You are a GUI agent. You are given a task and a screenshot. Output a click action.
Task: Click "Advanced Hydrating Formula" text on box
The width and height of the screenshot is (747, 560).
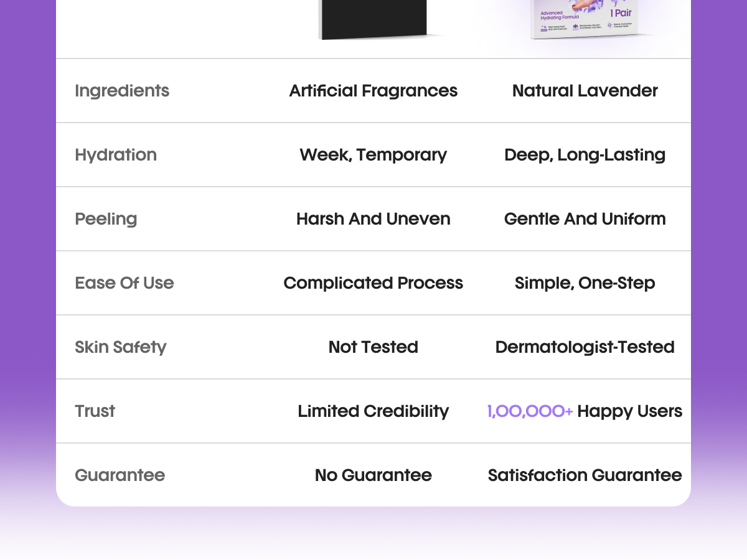pos(560,15)
